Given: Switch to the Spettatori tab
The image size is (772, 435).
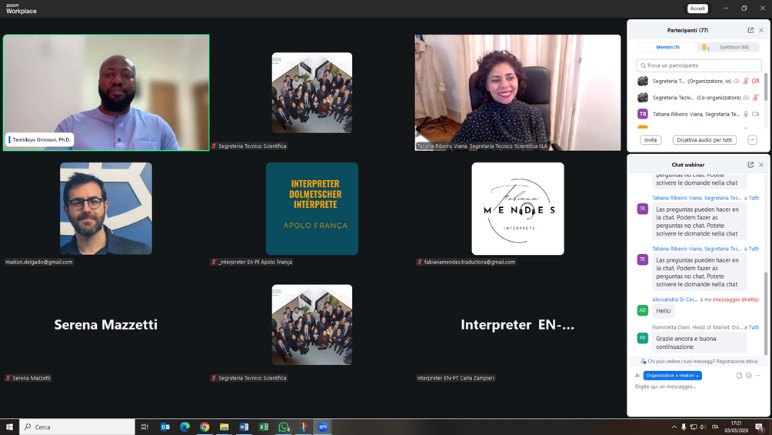Looking at the screenshot, I should pyautogui.click(x=734, y=47).
